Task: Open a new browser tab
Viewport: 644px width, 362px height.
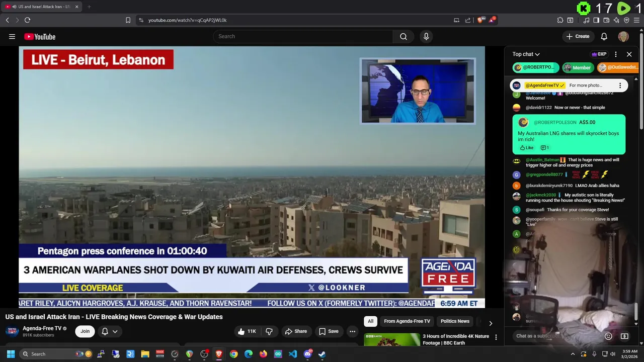Action: coord(89,7)
